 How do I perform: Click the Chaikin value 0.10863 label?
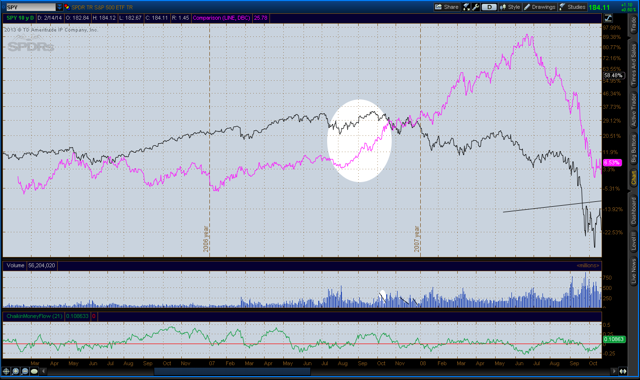click(x=77, y=316)
